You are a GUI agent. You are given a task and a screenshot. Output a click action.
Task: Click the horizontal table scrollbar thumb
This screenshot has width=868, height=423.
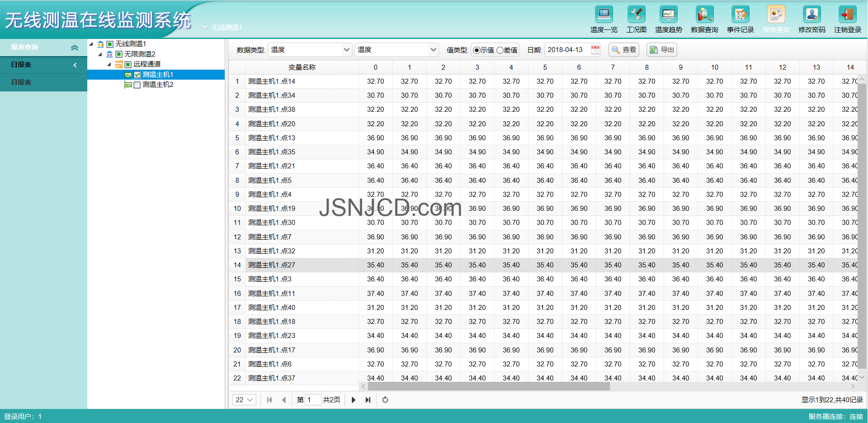(x=489, y=387)
